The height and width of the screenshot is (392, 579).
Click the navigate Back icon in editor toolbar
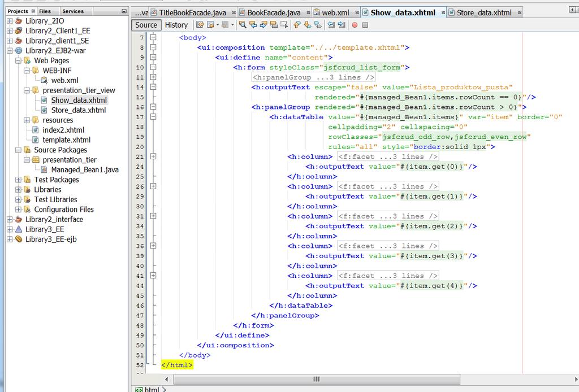[210, 25]
